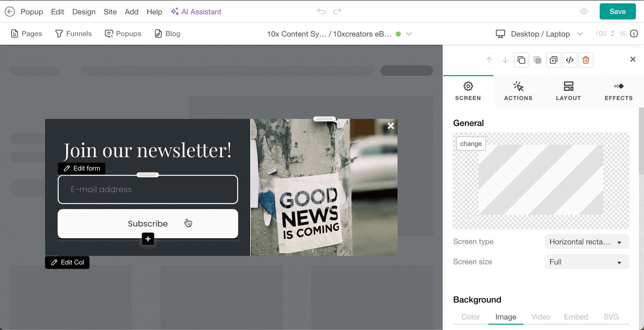The image size is (644, 330).
Task: Switch to the Effects tab
Action: click(x=618, y=91)
